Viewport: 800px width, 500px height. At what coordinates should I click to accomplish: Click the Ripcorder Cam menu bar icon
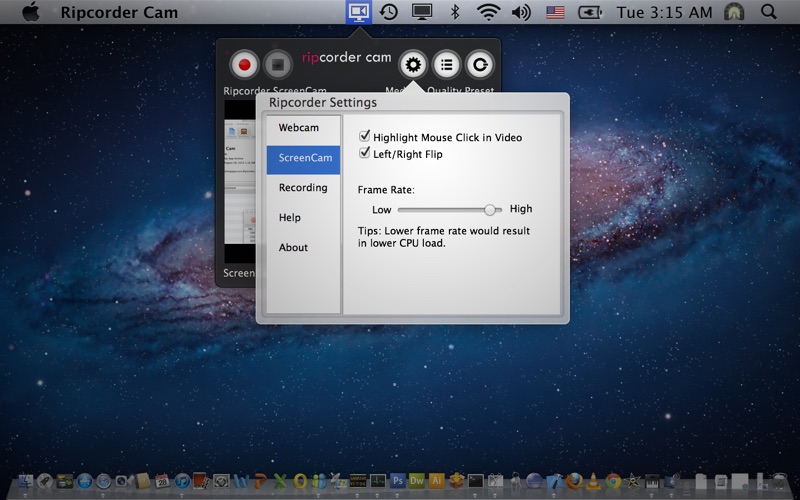pyautogui.click(x=358, y=13)
